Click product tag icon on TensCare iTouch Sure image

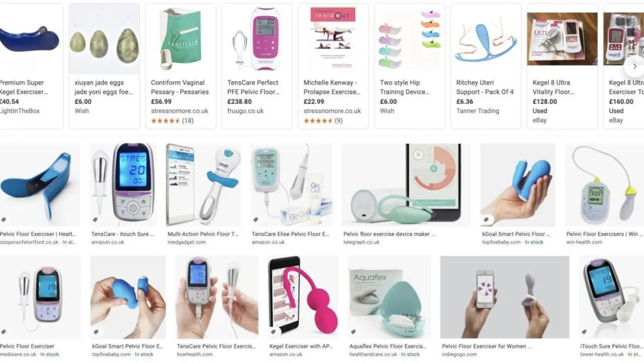(x=95, y=220)
